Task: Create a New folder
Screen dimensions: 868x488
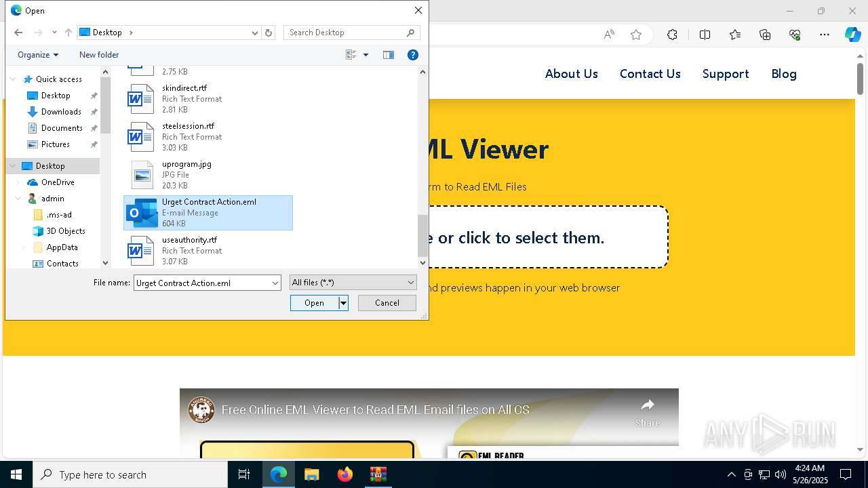Action: pos(99,55)
